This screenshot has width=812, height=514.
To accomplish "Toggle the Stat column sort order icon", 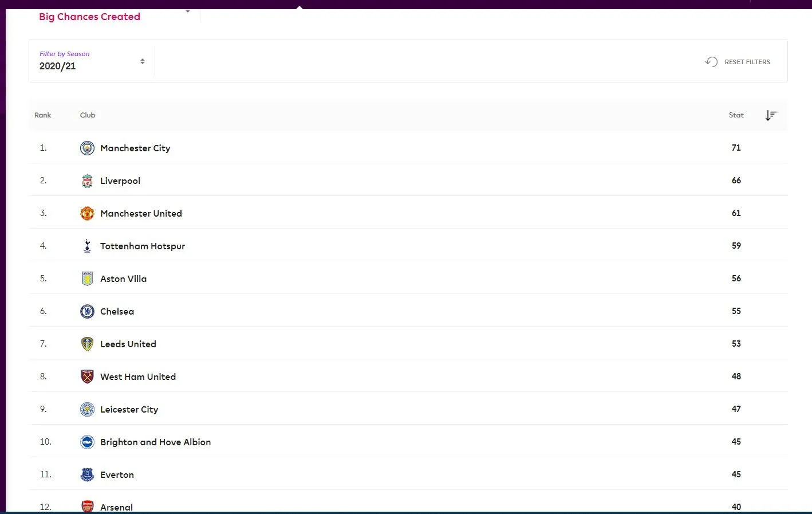I will coord(771,116).
